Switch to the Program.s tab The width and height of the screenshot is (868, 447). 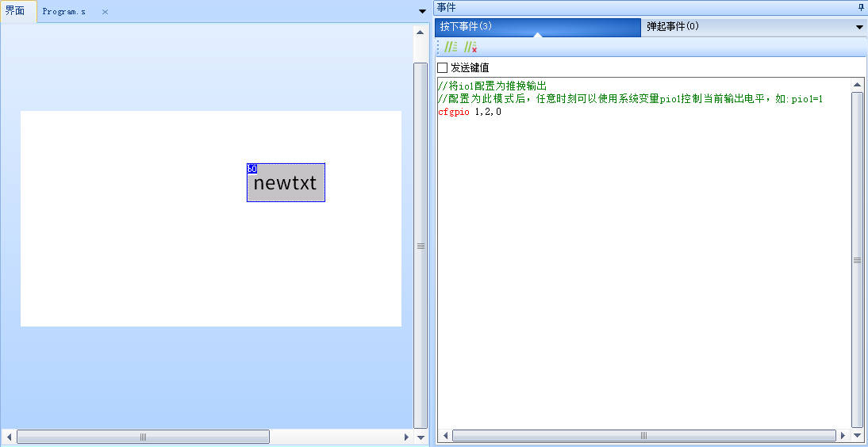tap(64, 12)
